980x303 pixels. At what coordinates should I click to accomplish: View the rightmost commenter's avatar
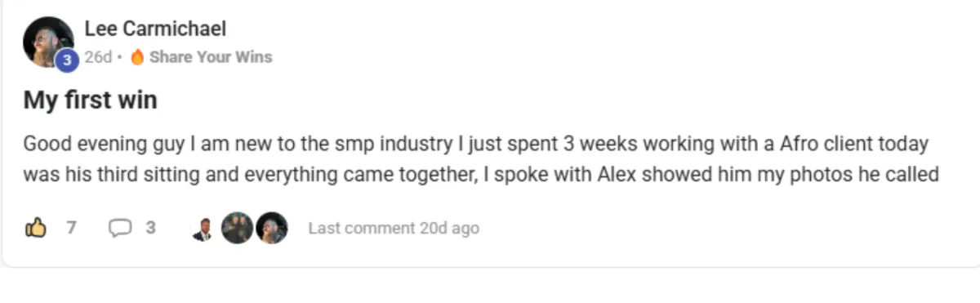click(272, 228)
